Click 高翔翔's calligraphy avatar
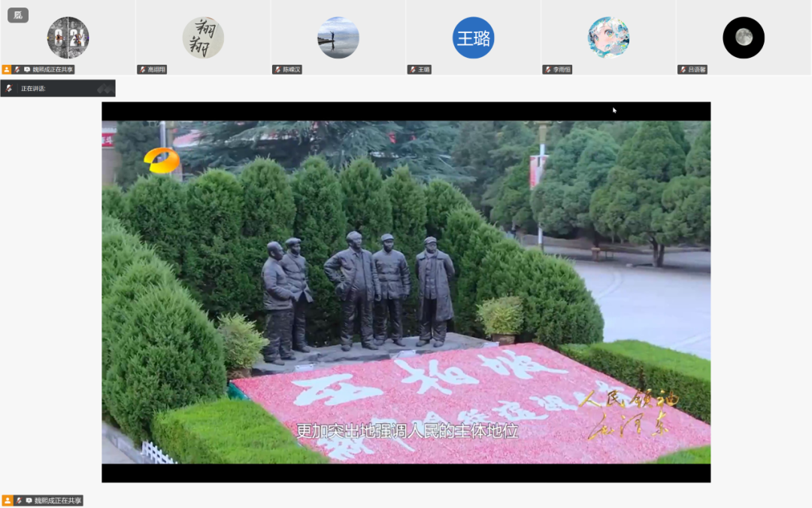The height and width of the screenshot is (508, 812). pyautogui.click(x=203, y=38)
